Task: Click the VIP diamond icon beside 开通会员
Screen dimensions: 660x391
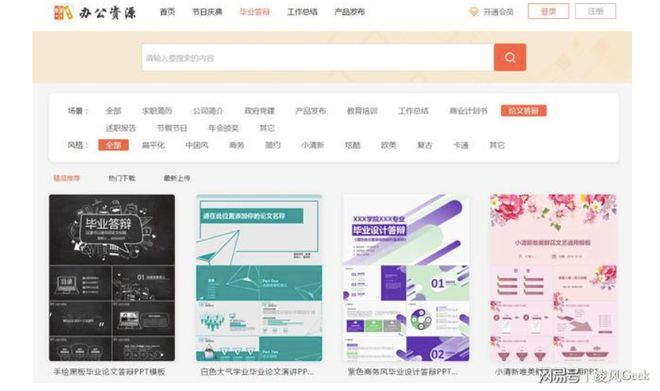Action: tap(474, 12)
